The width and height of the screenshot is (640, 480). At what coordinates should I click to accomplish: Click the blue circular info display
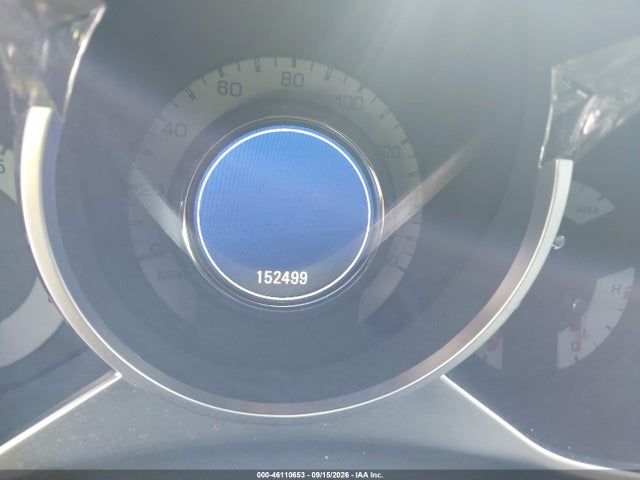coord(284,212)
